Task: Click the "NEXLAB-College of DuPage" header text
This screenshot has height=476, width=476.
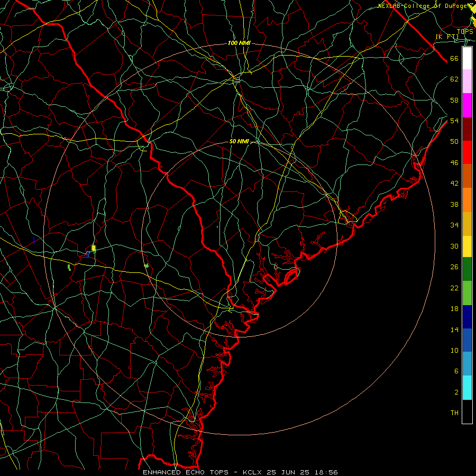Action: coord(422,6)
